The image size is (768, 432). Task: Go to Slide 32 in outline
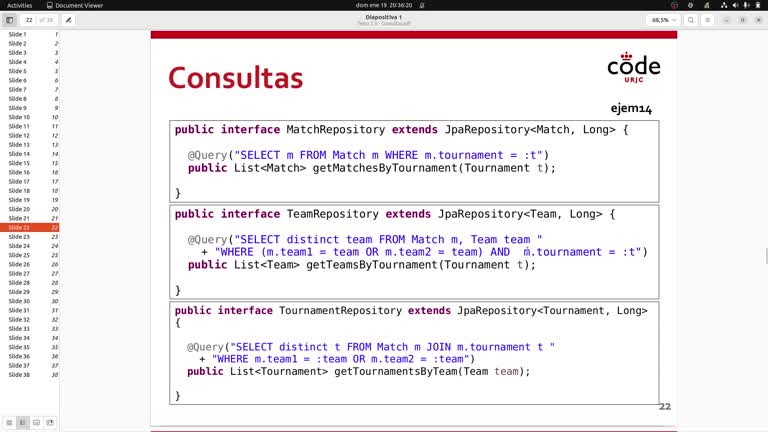coord(30,319)
